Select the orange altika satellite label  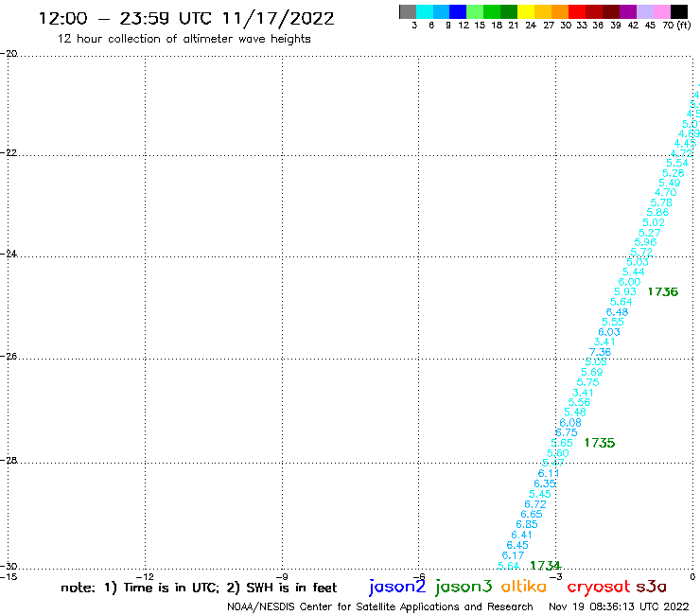[524, 587]
